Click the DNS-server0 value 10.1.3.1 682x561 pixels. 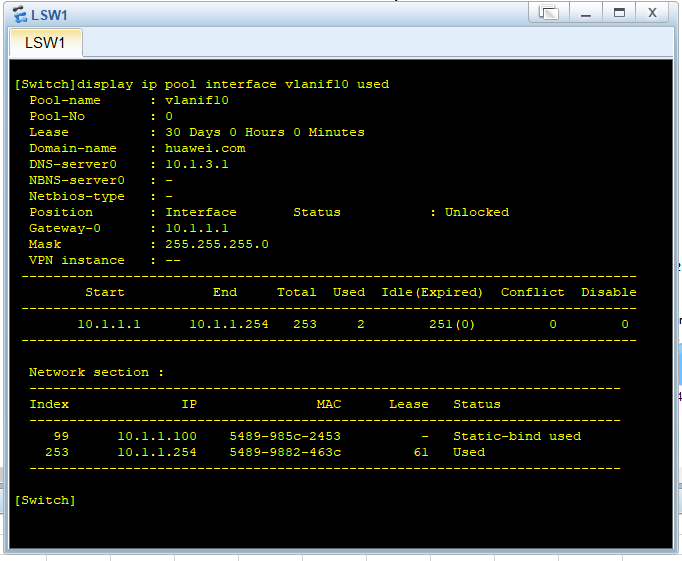click(197, 164)
